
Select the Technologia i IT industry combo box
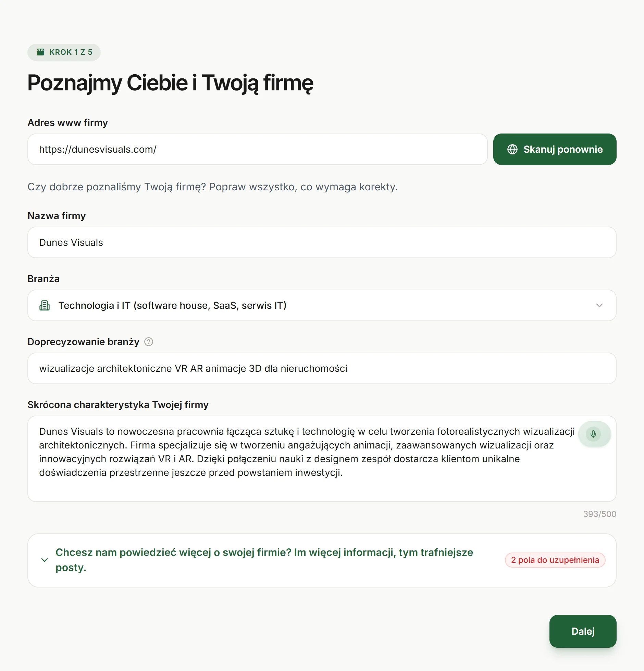click(322, 305)
